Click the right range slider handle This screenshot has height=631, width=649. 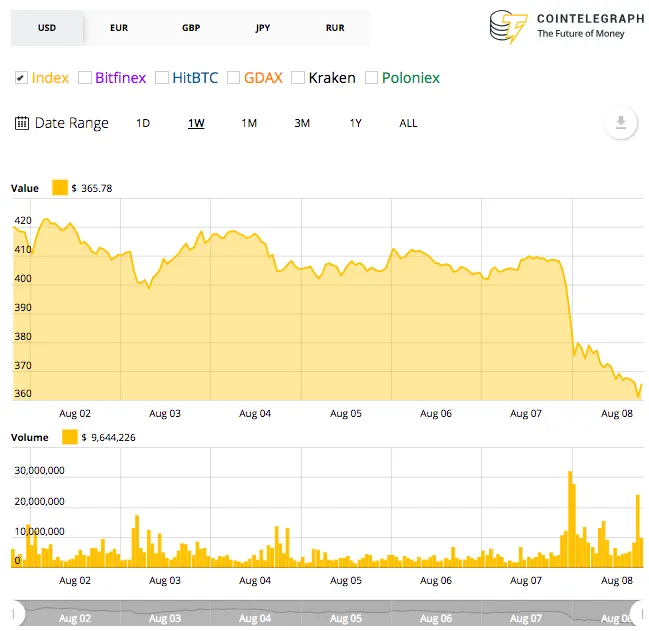[x=638, y=614]
